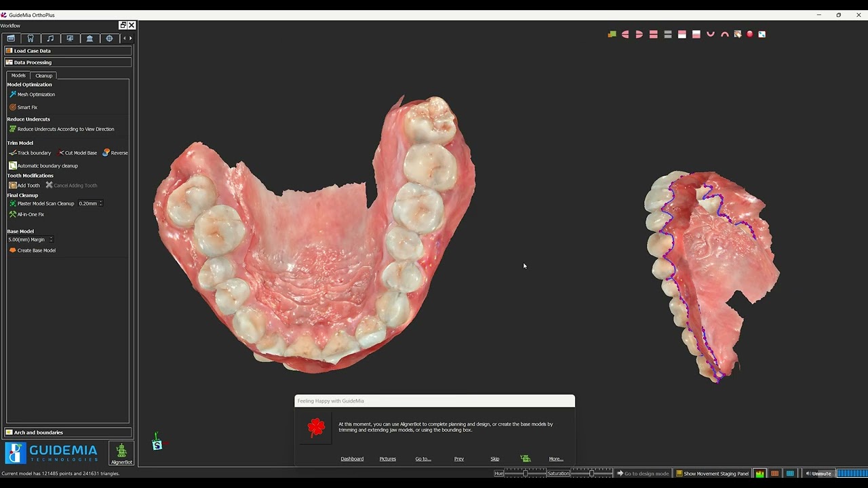This screenshot has height=488, width=868.
Task: Click the gray double-bar jaws icon
Action: [668, 34]
